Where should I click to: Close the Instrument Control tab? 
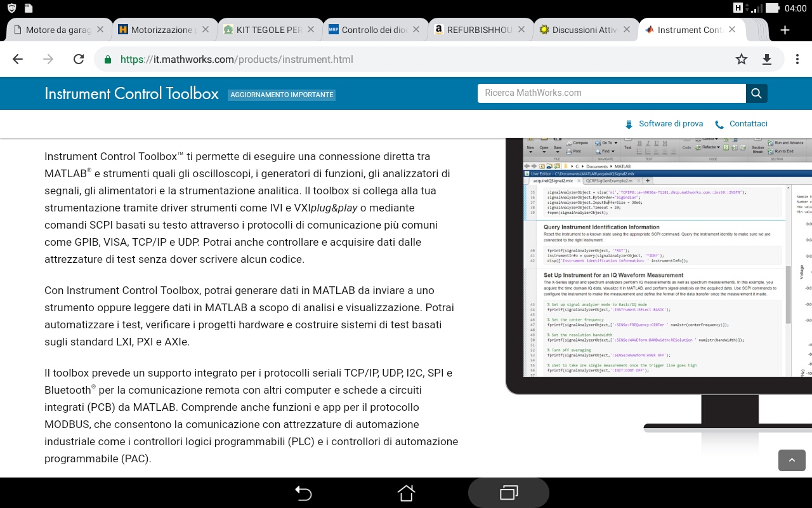(731, 30)
